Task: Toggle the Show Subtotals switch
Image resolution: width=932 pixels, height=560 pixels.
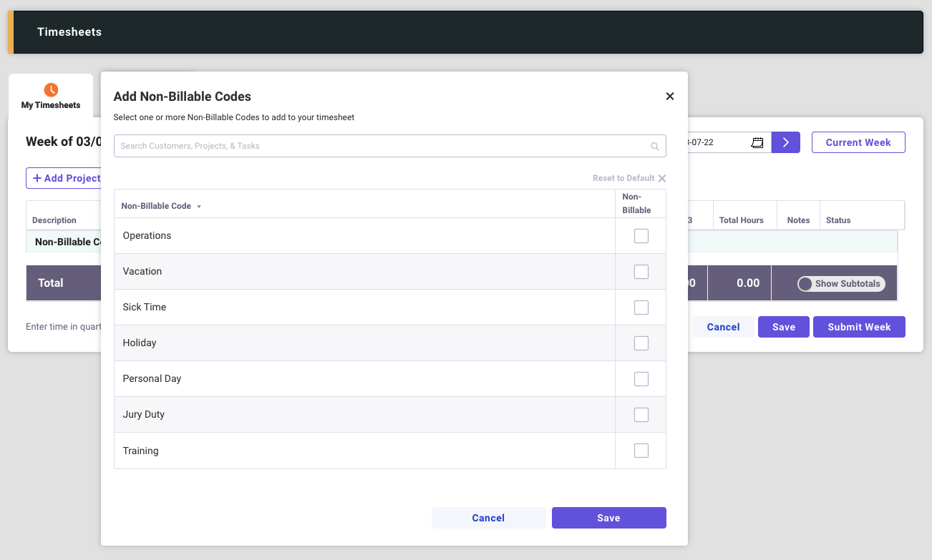Action: [806, 284]
